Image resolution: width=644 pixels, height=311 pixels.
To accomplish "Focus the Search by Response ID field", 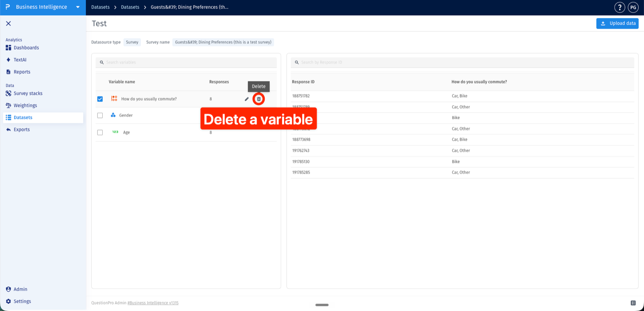I will click(462, 62).
